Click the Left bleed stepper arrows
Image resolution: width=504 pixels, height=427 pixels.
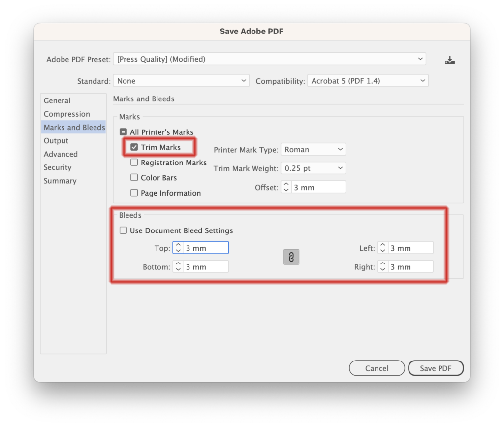point(382,248)
